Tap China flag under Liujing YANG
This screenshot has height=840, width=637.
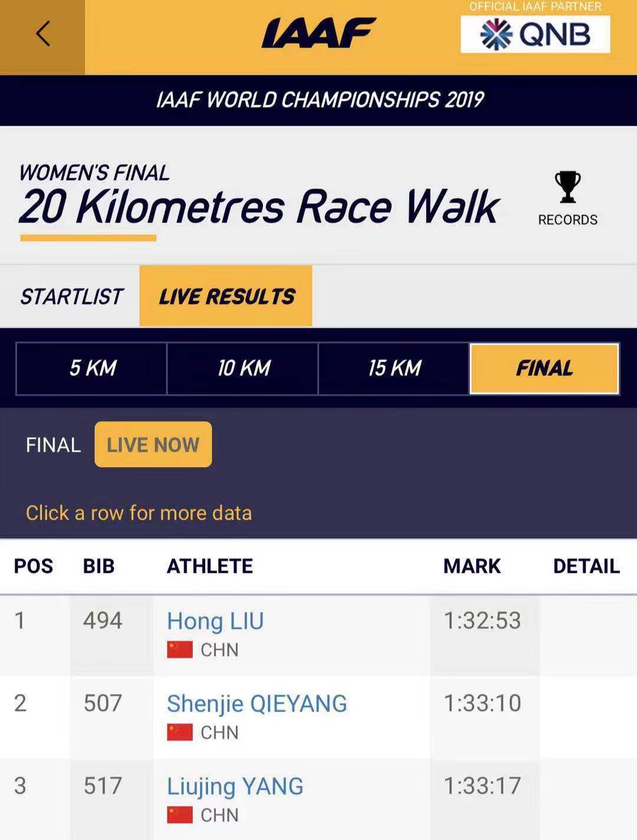pyautogui.click(x=180, y=815)
